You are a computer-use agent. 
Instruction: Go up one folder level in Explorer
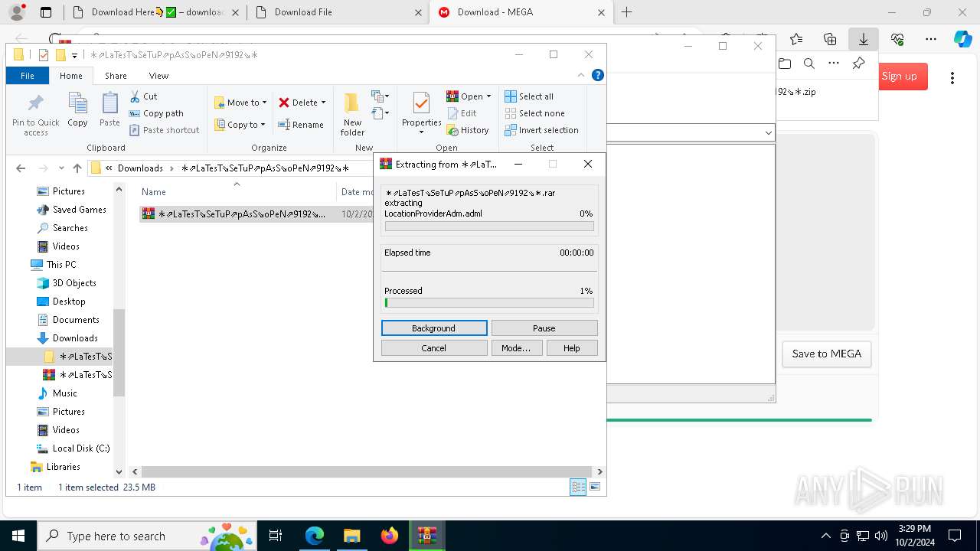pos(77,168)
